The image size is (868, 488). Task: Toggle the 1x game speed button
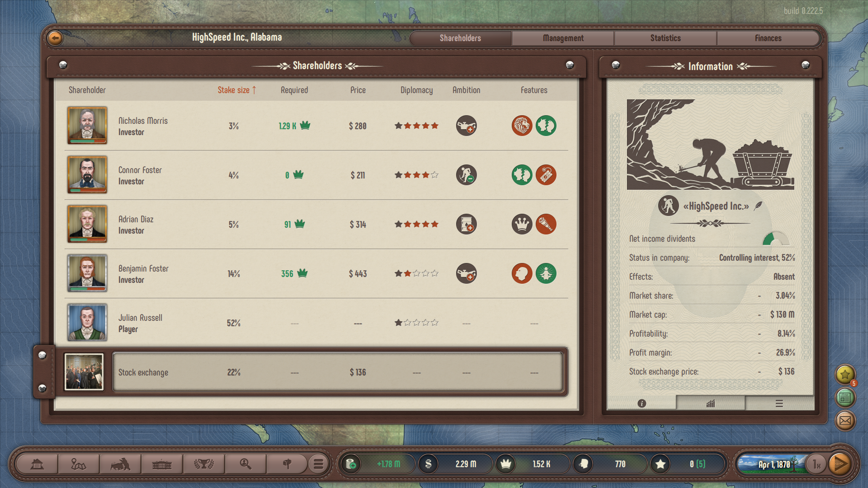(816, 464)
